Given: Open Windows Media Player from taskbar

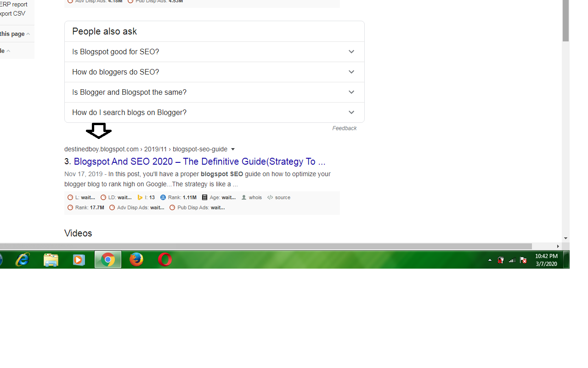Looking at the screenshot, I should (79, 260).
